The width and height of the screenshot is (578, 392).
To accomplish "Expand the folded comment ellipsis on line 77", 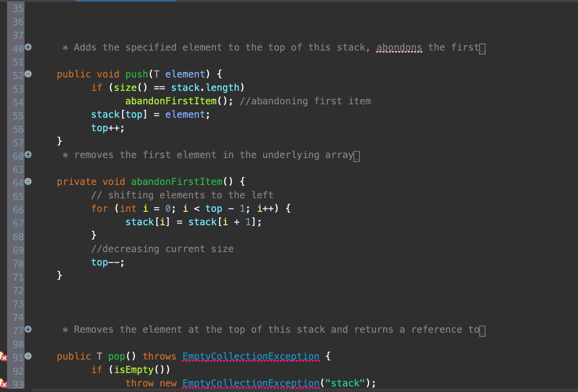I will coord(482,330).
